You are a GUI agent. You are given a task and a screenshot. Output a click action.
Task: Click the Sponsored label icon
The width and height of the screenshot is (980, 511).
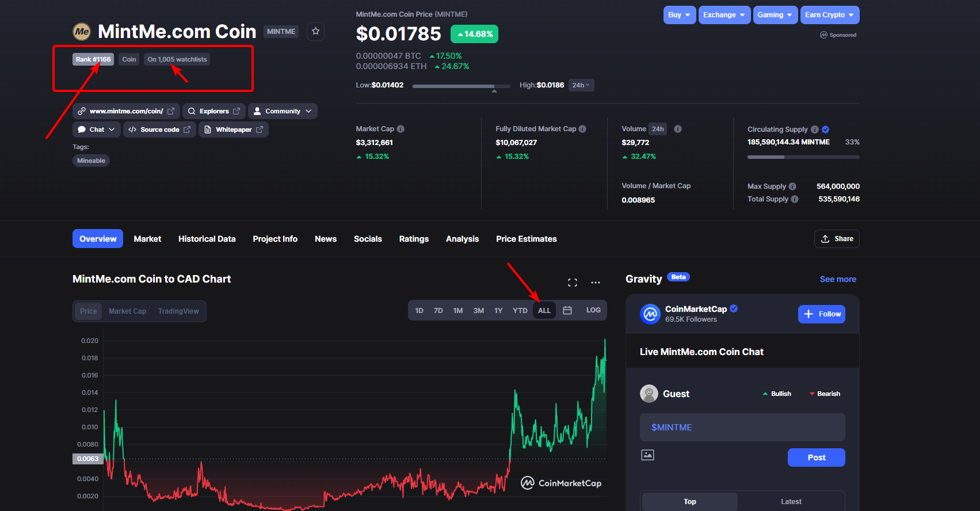[x=823, y=35]
